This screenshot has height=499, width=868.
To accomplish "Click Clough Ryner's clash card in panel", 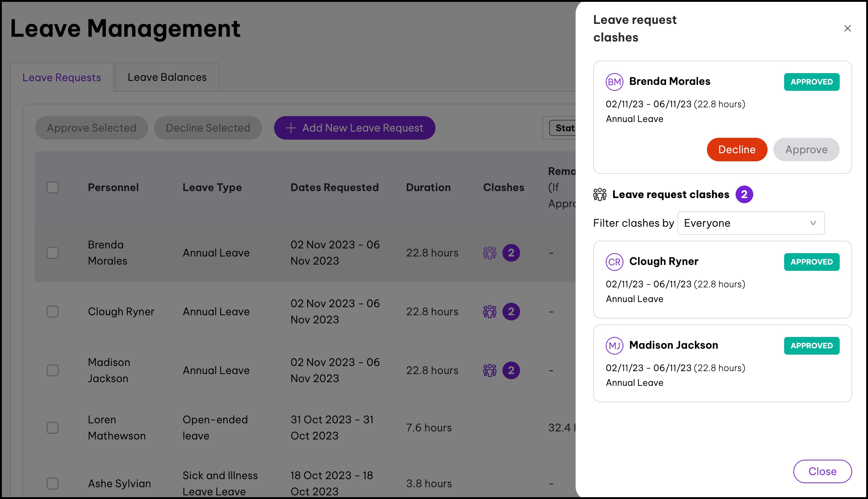I will [722, 280].
